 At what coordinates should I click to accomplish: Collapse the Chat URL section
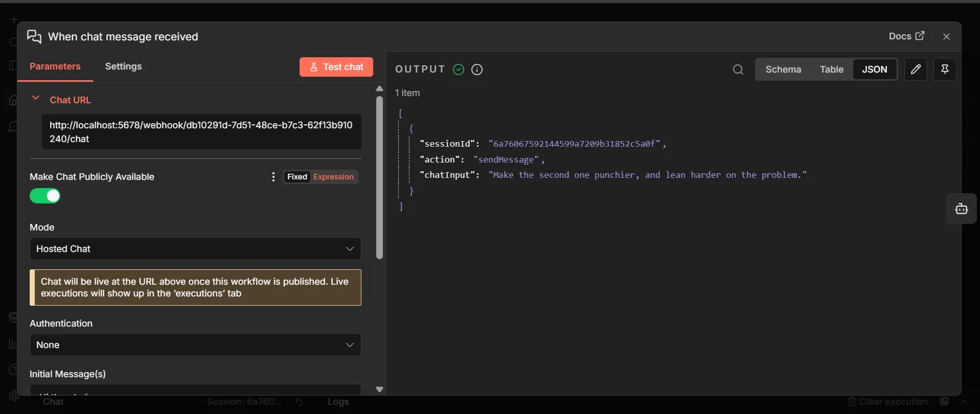pyautogui.click(x=35, y=98)
